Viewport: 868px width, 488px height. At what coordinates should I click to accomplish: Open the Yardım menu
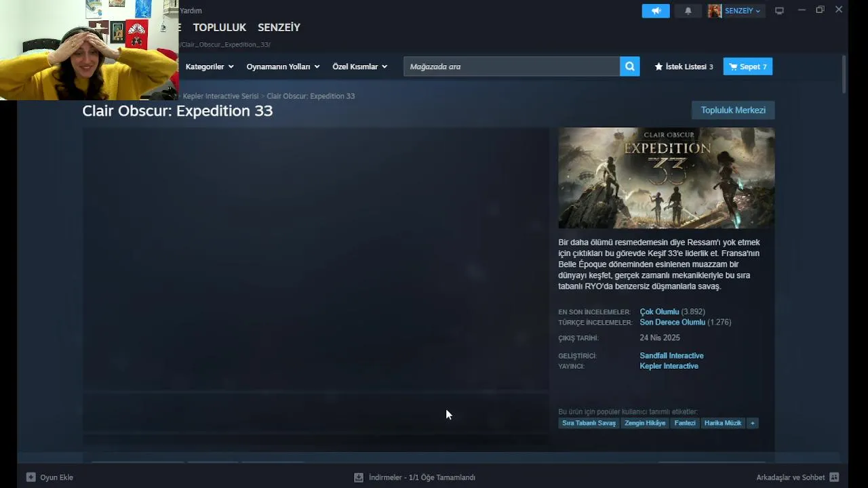(x=191, y=11)
